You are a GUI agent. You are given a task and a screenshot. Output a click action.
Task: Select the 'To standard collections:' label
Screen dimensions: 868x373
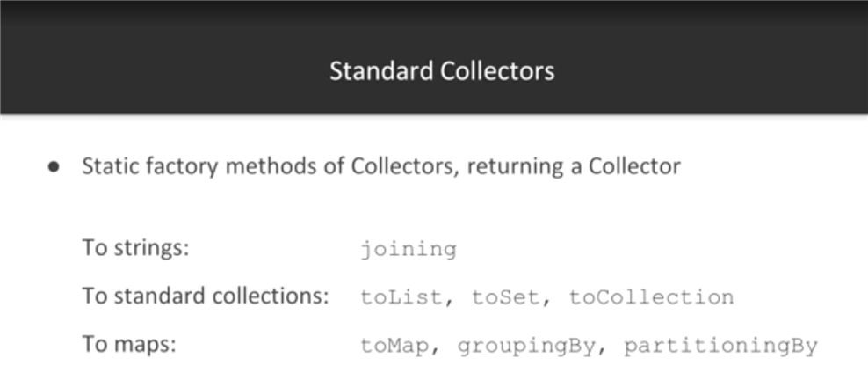tap(206, 296)
